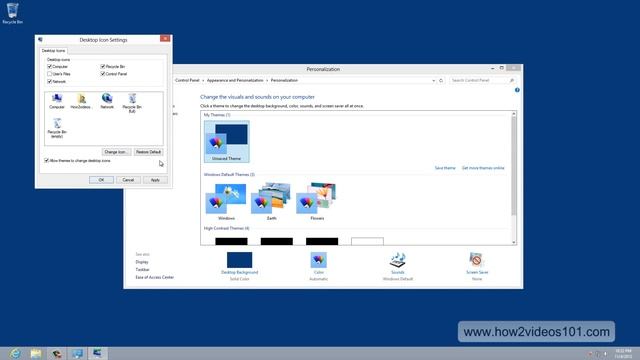Toggle the Recycle Bin checkbox
Screen dimensions: 640x360
tap(103, 67)
